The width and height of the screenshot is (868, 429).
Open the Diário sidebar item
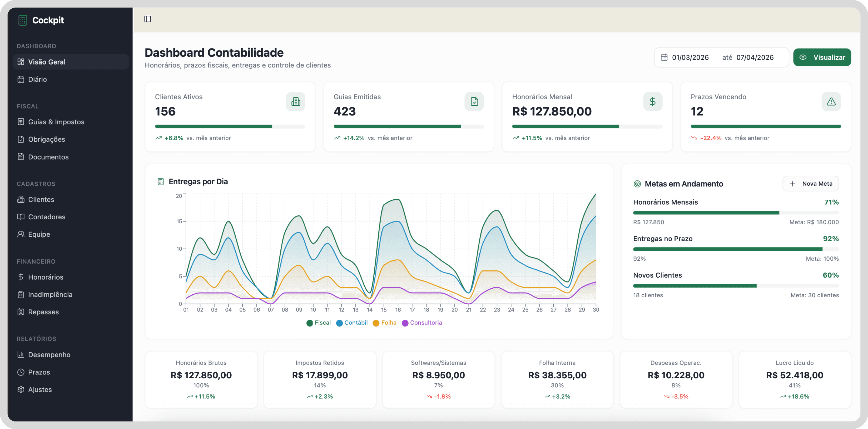(38, 80)
